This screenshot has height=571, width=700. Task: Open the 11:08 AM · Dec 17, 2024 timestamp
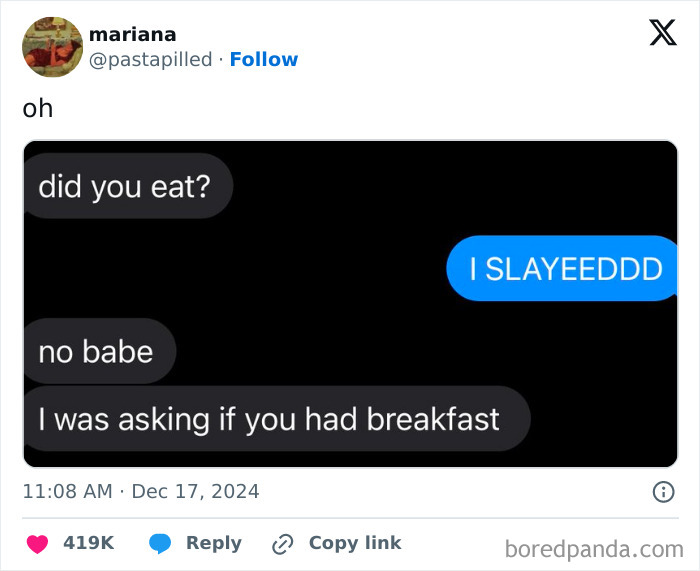point(141,491)
